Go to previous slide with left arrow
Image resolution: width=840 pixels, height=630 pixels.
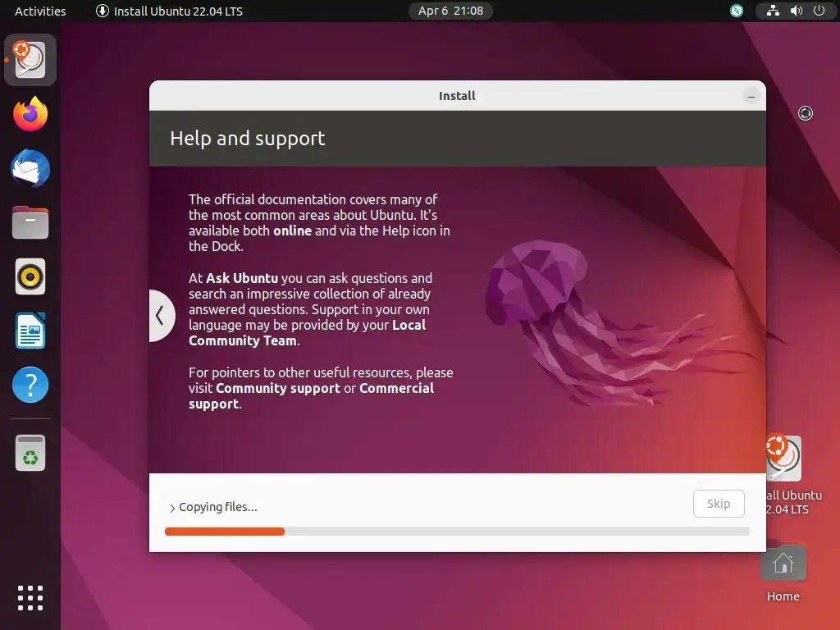(x=161, y=316)
